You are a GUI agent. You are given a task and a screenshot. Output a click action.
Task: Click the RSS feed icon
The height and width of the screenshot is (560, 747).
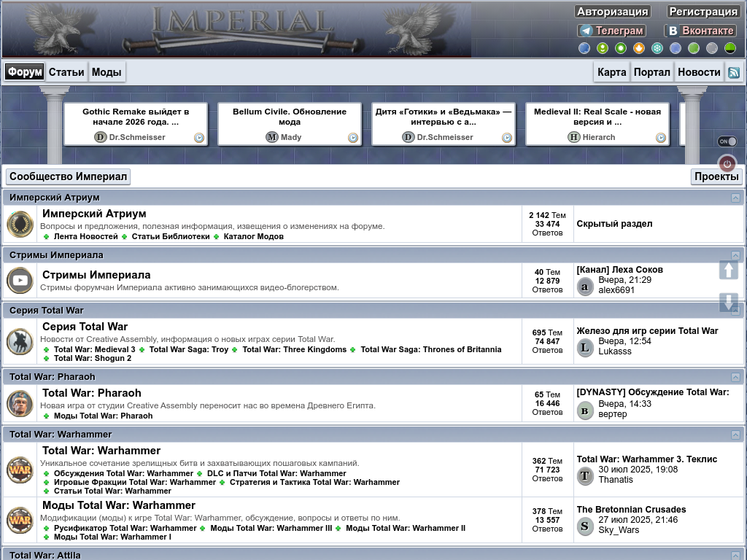pos(734,72)
